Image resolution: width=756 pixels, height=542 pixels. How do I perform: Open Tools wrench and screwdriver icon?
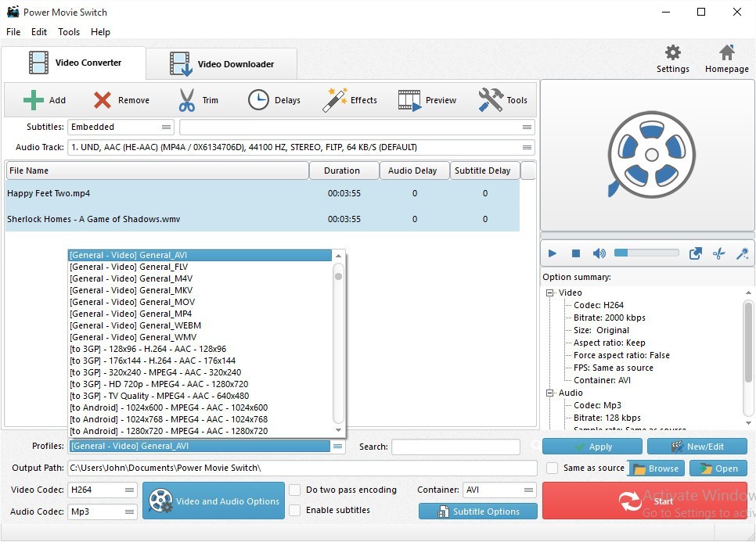491,100
